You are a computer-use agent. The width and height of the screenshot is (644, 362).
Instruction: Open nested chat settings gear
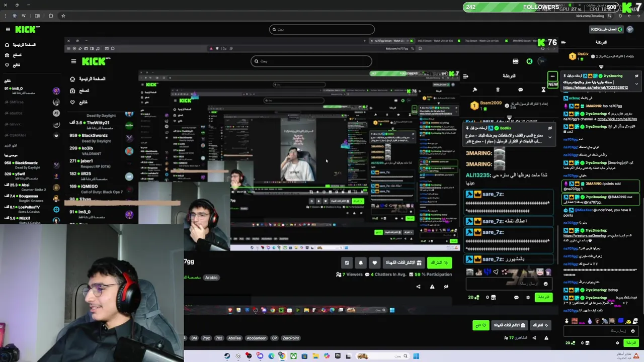(528, 297)
